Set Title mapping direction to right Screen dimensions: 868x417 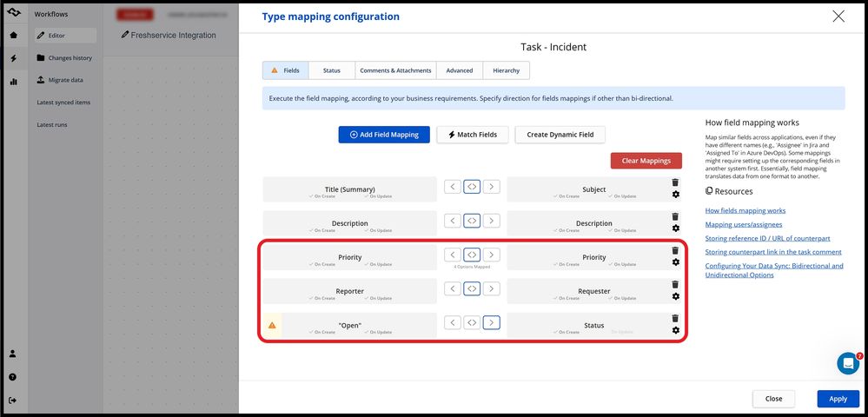(492, 187)
